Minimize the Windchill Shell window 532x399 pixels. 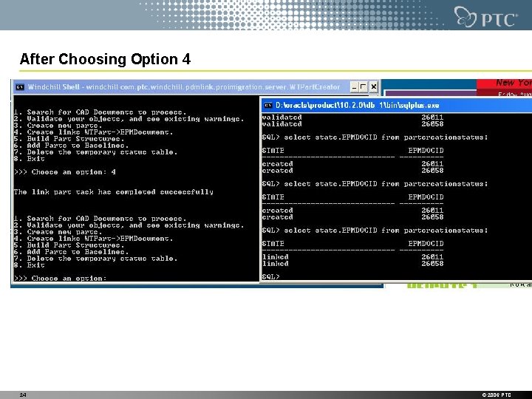[354, 87]
